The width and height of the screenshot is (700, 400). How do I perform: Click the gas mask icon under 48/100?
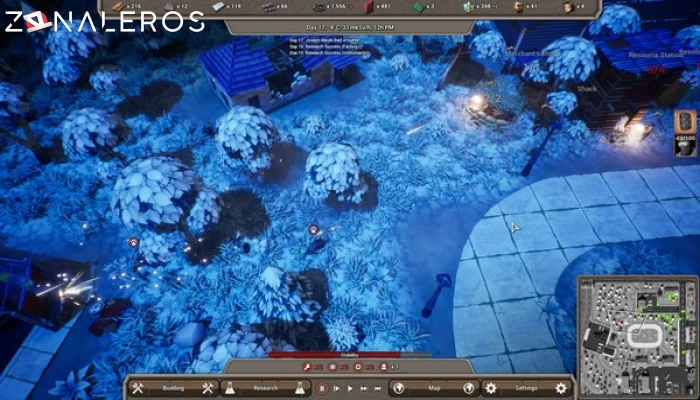click(x=685, y=148)
